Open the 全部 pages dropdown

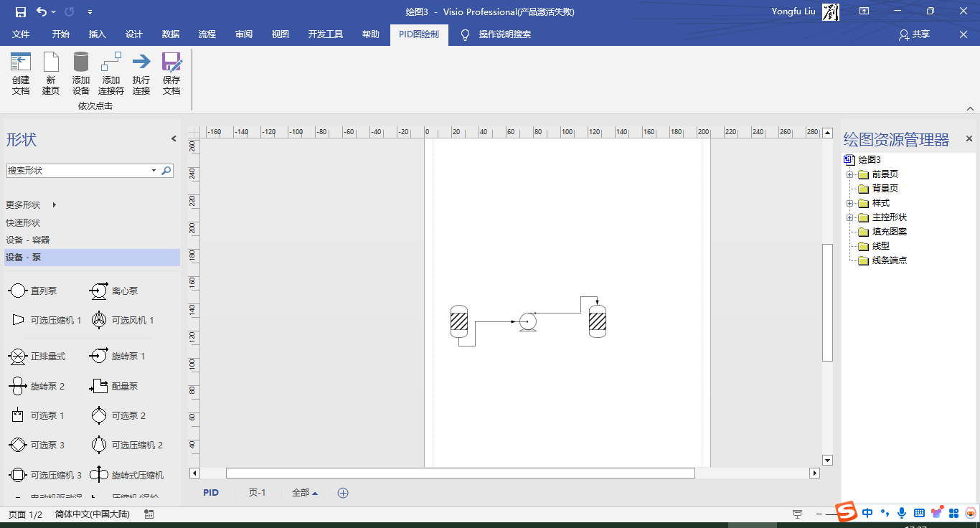[x=305, y=493]
